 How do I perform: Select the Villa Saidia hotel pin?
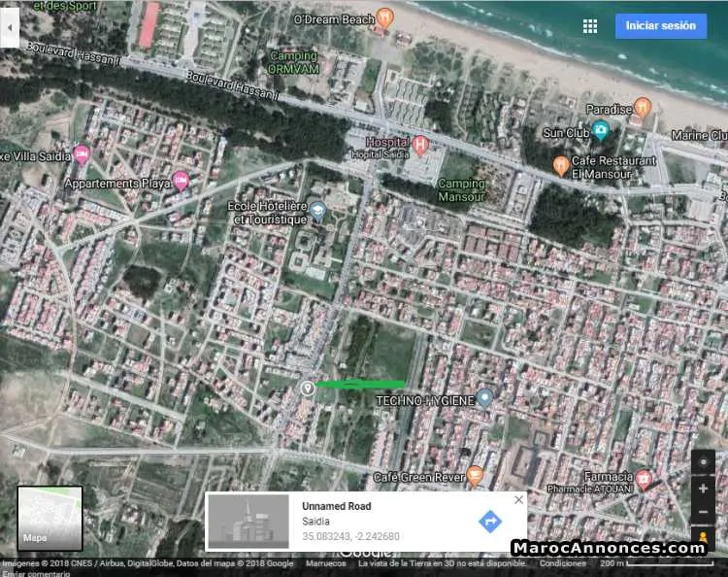[82, 154]
